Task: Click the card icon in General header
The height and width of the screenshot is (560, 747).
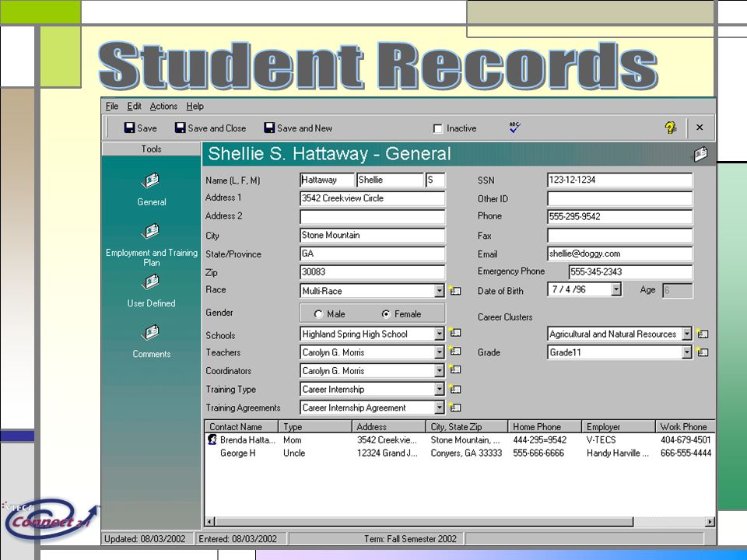Action: 700,154
